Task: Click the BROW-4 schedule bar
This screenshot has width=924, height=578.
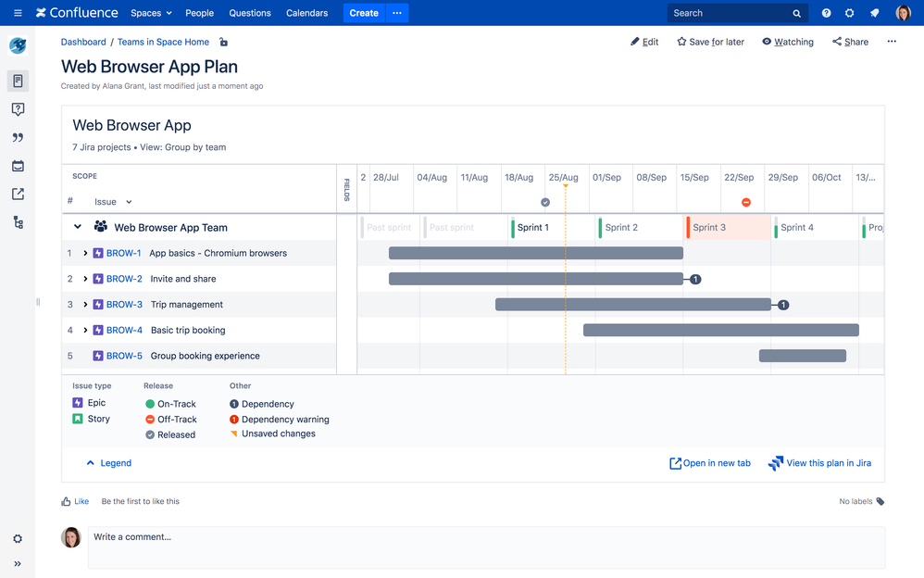Action: pyautogui.click(x=720, y=331)
